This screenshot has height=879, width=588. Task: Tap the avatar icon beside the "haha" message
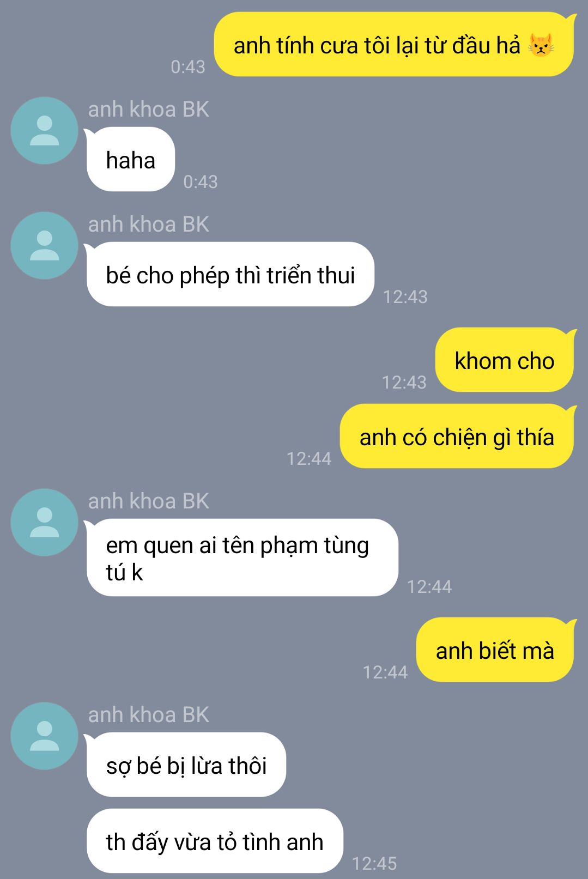tap(45, 131)
